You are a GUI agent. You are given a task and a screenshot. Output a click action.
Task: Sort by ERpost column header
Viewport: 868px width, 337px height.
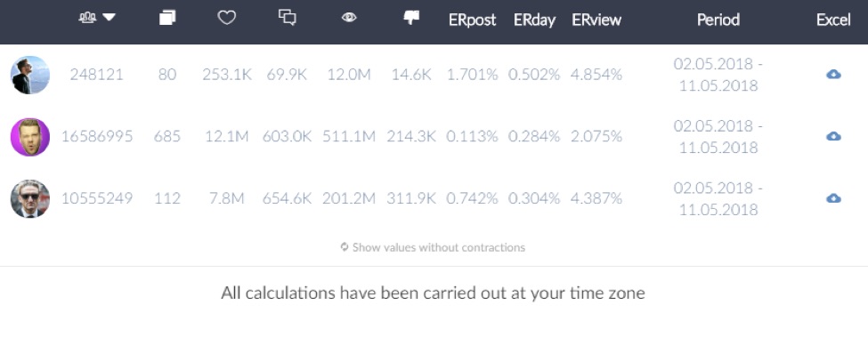(x=472, y=20)
